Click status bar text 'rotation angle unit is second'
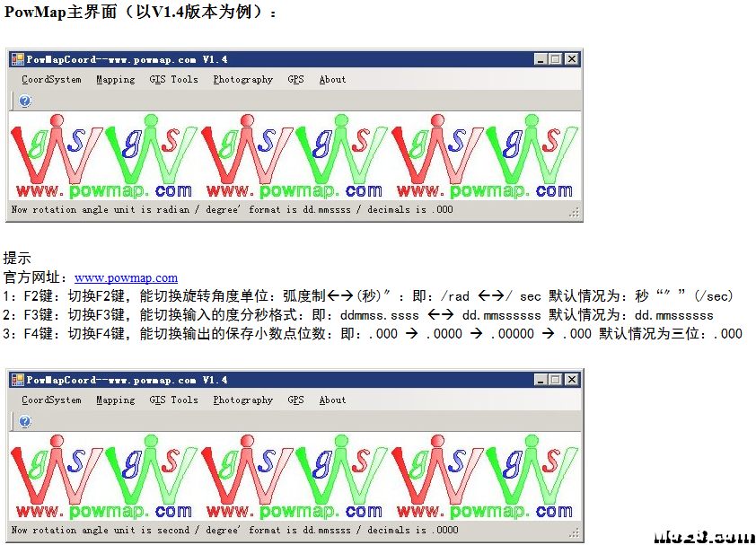This screenshot has height=545, width=756. [x=111, y=531]
